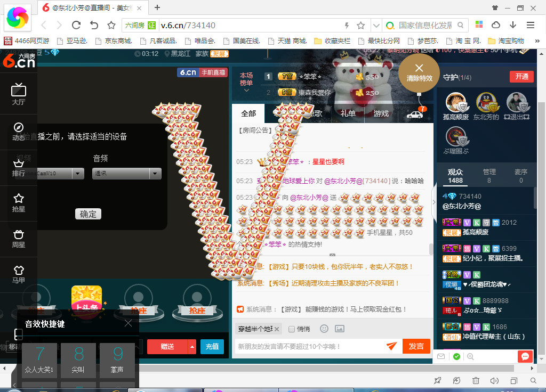Select the 礼单 gift list tab
This screenshot has width=546, height=392.
pyautogui.click(x=348, y=113)
